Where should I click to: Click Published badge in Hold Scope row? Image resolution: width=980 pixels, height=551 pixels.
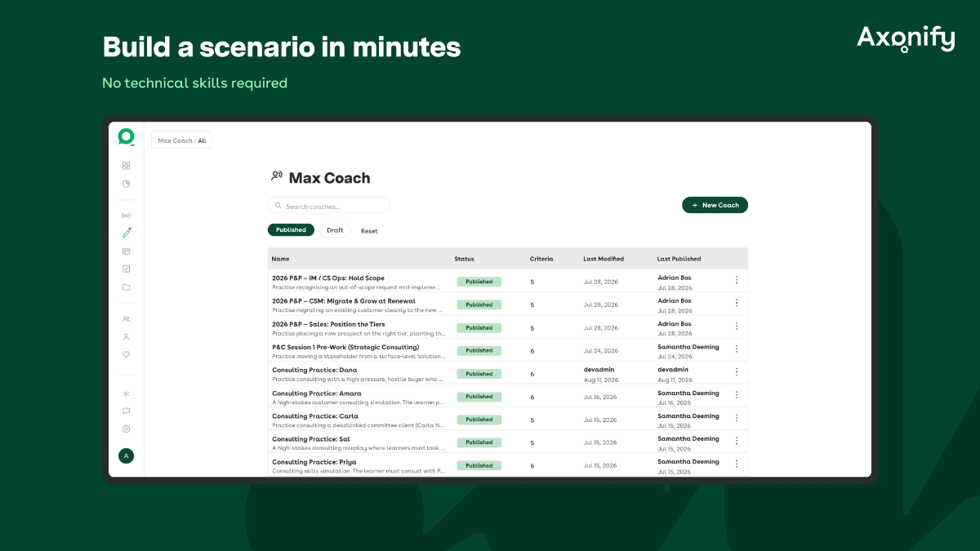pyautogui.click(x=479, y=282)
